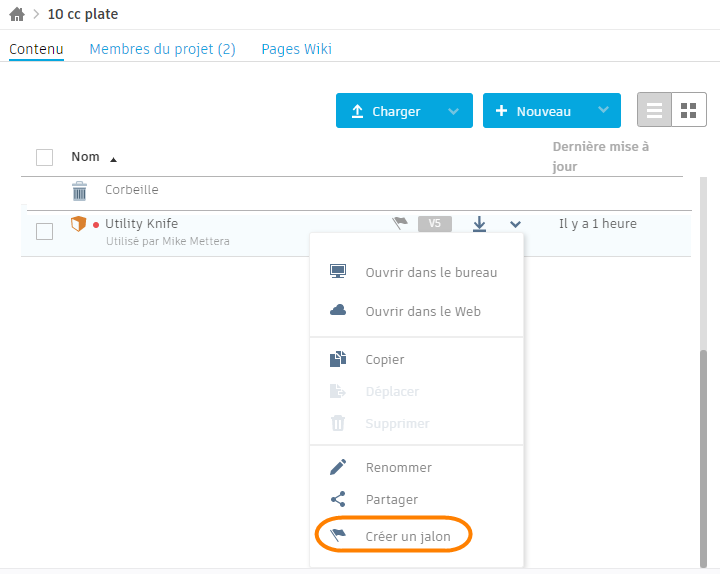Viewport: 720px width, 574px height.
Task: Select Supprimer from the menu
Action: (416, 423)
